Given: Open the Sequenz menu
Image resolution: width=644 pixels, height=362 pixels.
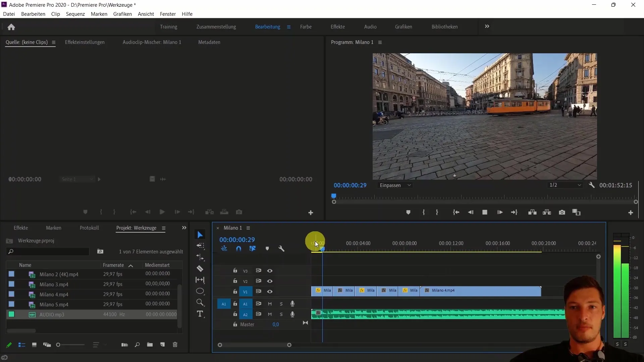Looking at the screenshot, I should 75,14.
